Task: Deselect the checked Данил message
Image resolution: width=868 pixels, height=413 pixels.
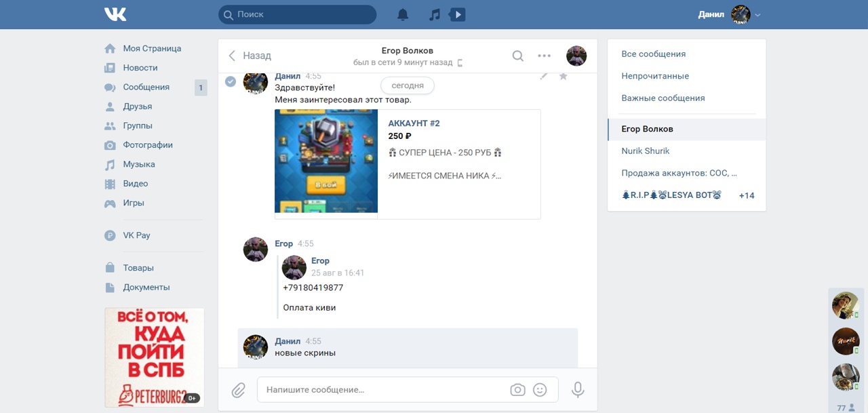Action: click(x=231, y=81)
